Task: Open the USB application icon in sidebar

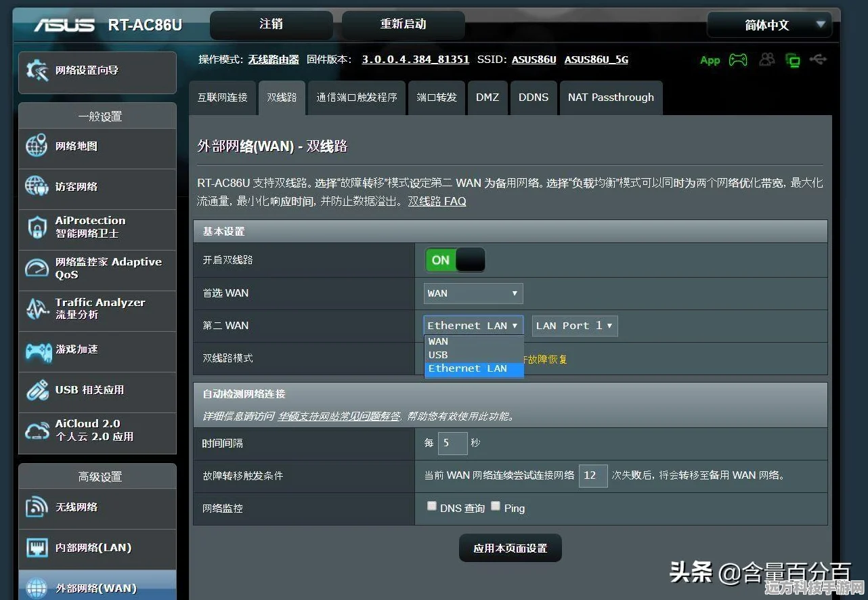Action: (x=37, y=390)
